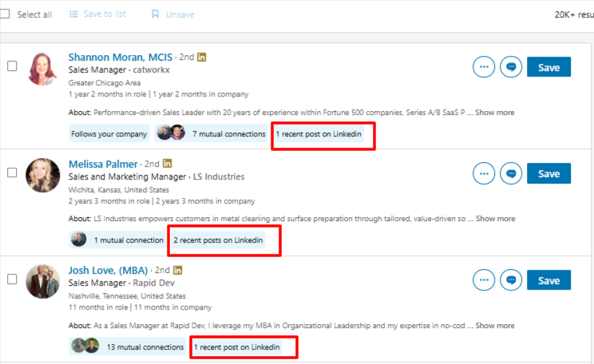The height and width of the screenshot is (364, 594).
Task: Open more options for Josh Love
Action: 484,280
